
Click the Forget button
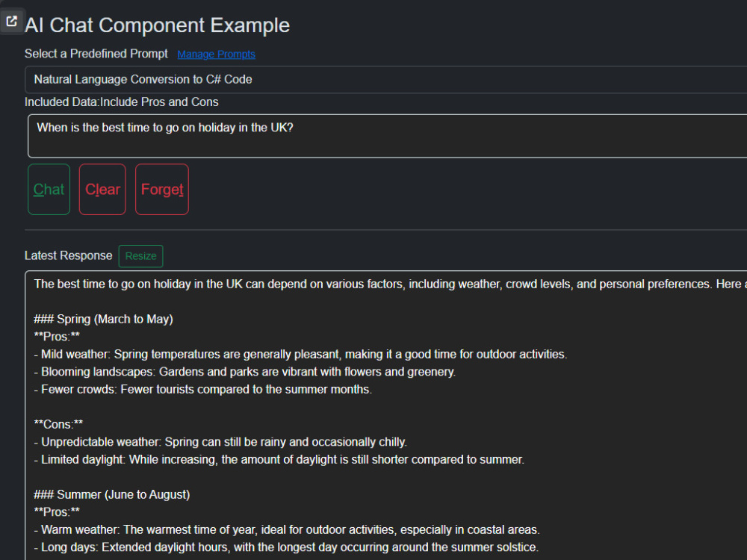click(x=162, y=190)
